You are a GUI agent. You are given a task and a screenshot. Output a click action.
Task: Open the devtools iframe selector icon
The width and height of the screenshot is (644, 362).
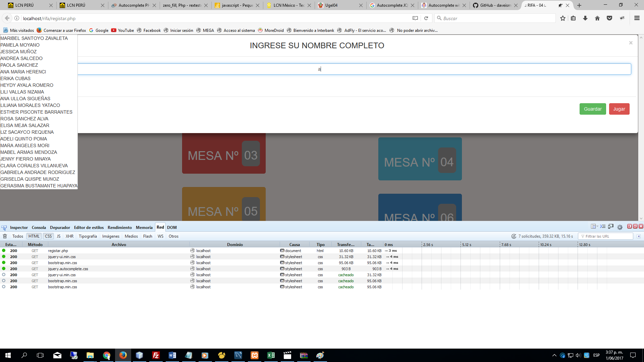pos(594,227)
